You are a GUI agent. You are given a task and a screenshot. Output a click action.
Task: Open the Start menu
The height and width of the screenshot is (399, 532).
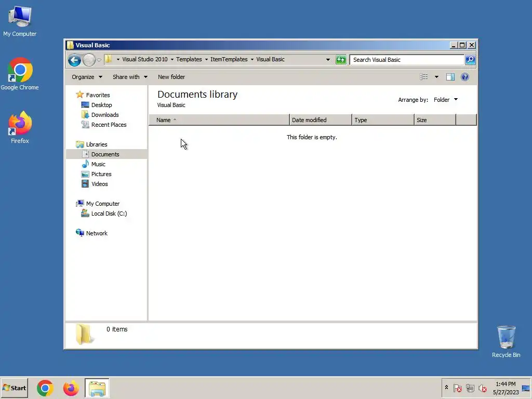[x=14, y=388]
